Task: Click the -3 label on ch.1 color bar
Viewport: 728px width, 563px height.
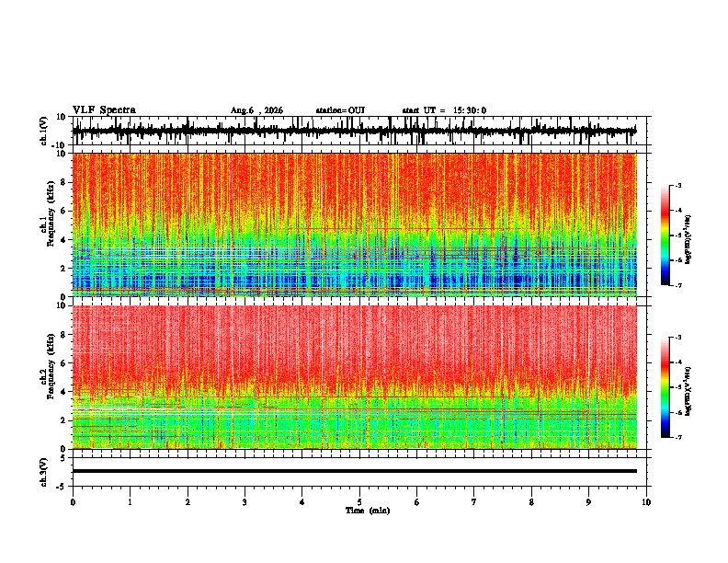Action: tap(677, 186)
